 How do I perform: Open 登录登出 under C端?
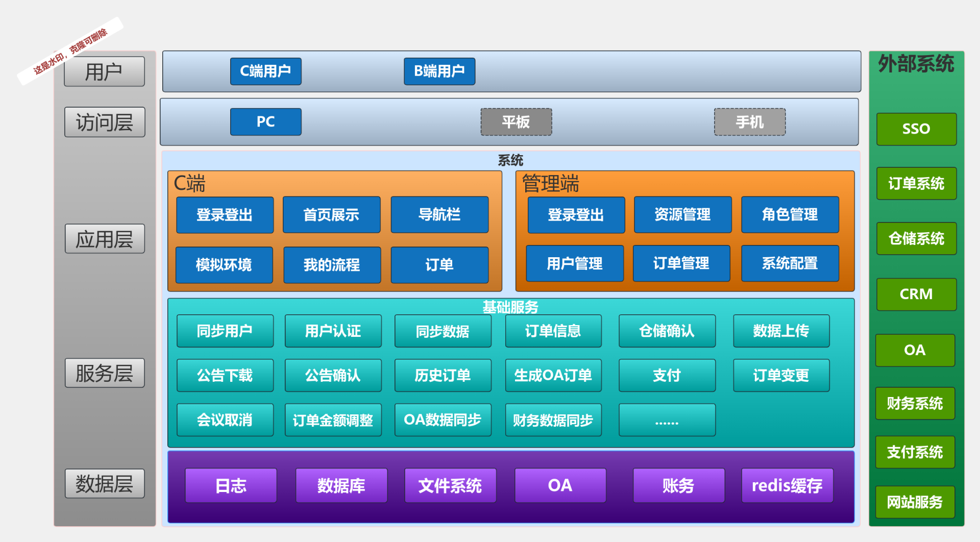point(225,215)
